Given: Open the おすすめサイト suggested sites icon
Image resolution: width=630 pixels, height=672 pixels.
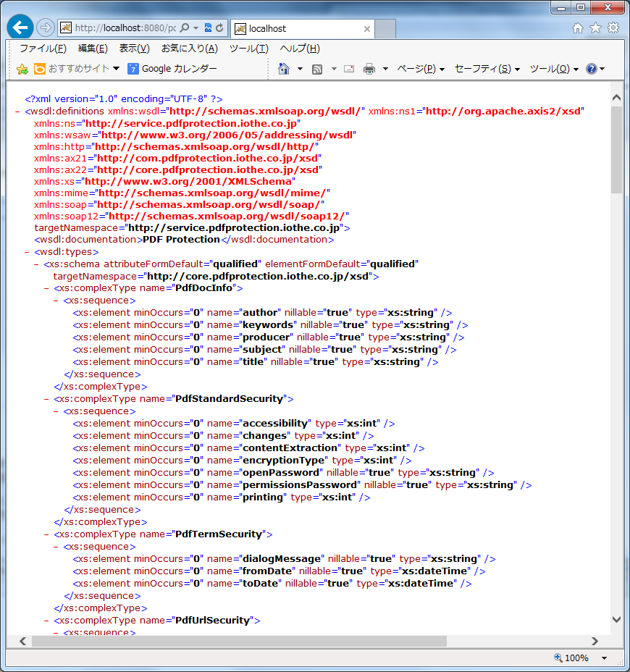Looking at the screenshot, I should pos(40,69).
